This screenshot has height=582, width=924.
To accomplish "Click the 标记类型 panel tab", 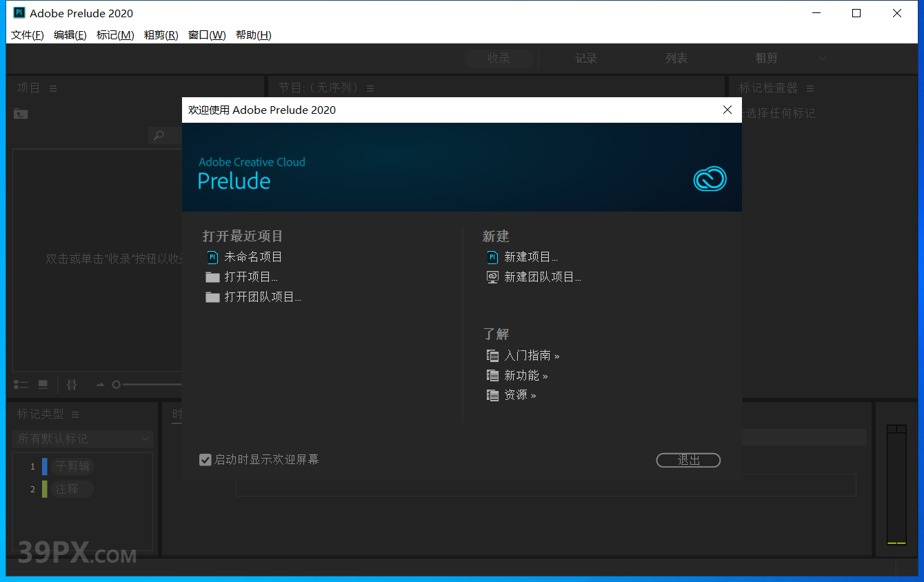I will [41, 414].
